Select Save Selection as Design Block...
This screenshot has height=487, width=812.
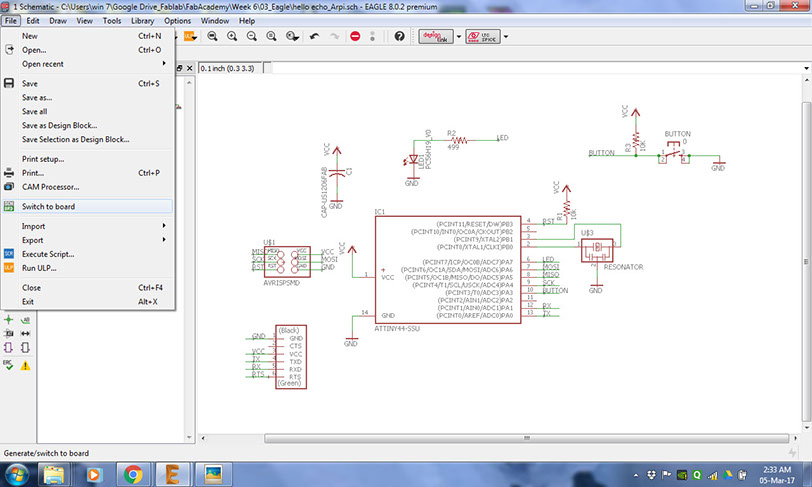88,139
